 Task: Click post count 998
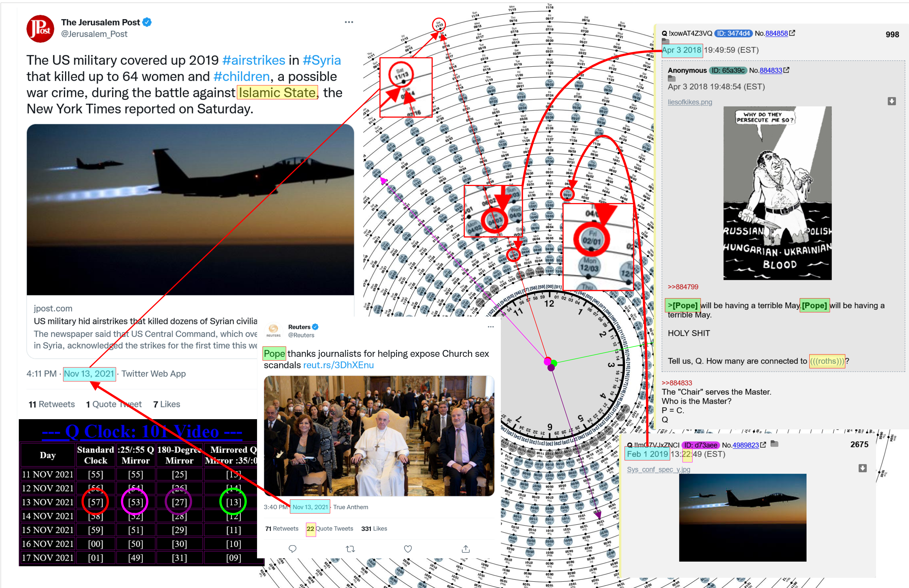(892, 34)
